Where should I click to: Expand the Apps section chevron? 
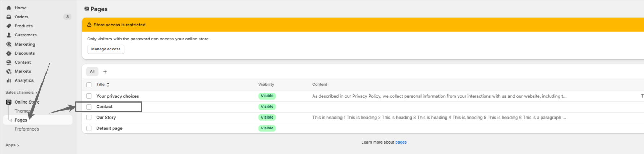click(18, 145)
